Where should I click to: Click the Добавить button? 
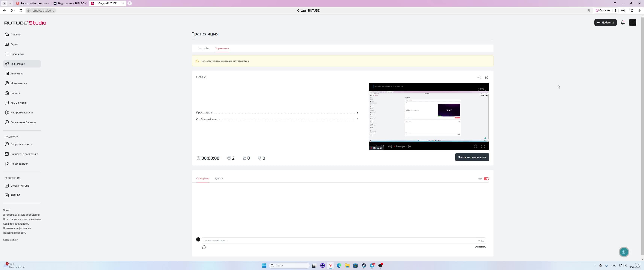[605, 22]
